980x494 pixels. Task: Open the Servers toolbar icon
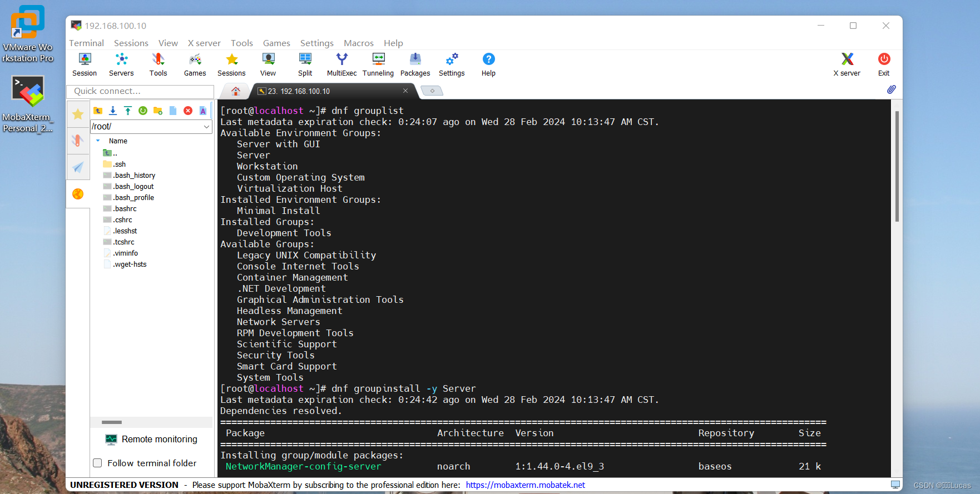pyautogui.click(x=121, y=64)
